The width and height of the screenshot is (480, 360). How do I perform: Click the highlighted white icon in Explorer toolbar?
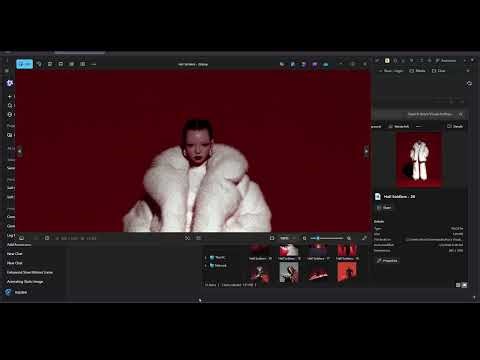click(x=387, y=61)
